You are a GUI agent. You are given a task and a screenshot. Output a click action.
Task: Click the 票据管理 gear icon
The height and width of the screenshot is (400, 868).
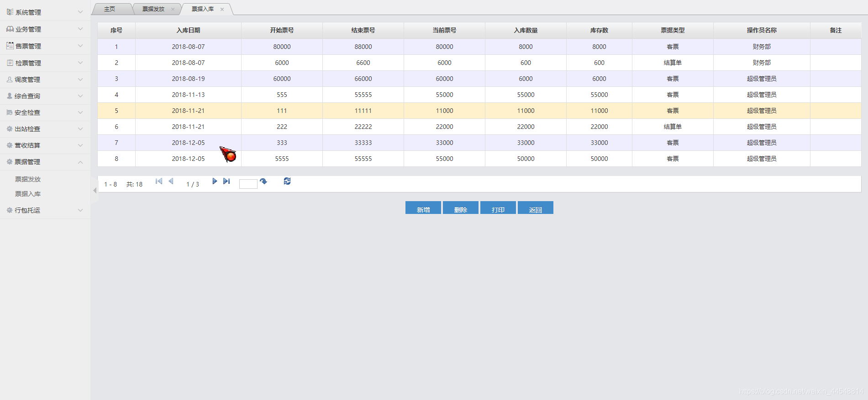[x=10, y=162]
